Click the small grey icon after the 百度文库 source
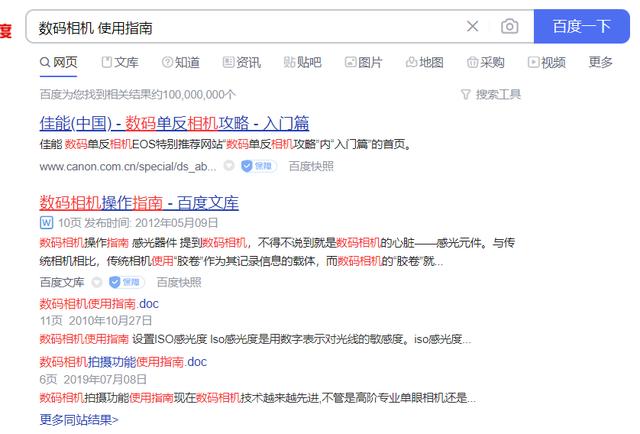Screen dimensions: 640x434 pyautogui.click(x=97, y=283)
